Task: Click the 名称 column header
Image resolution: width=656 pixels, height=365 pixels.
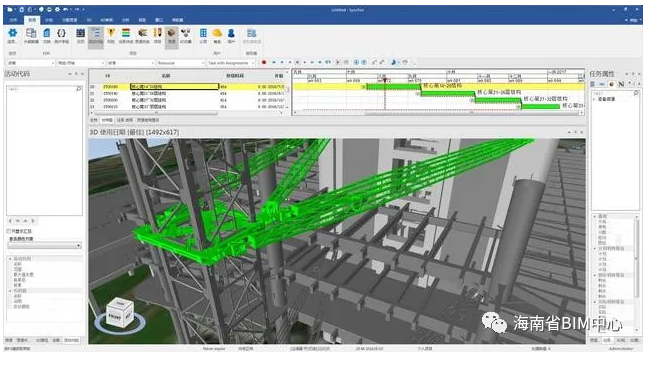Action: pos(166,76)
